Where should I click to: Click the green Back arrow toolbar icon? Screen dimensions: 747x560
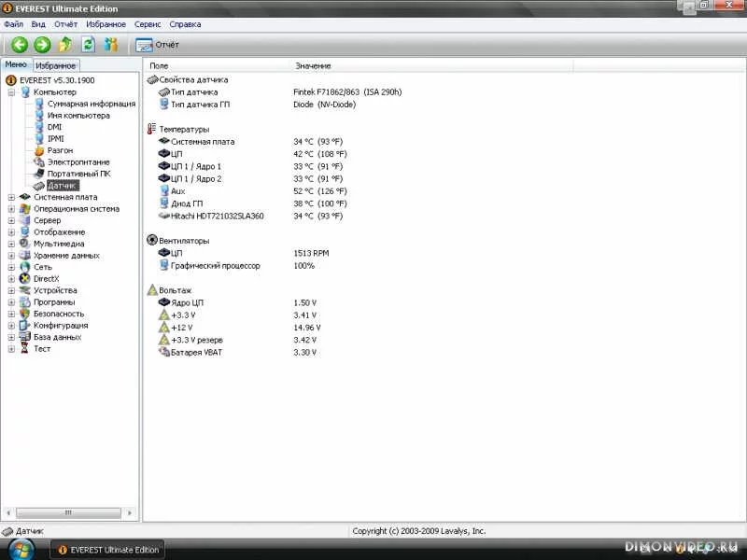tap(19, 45)
